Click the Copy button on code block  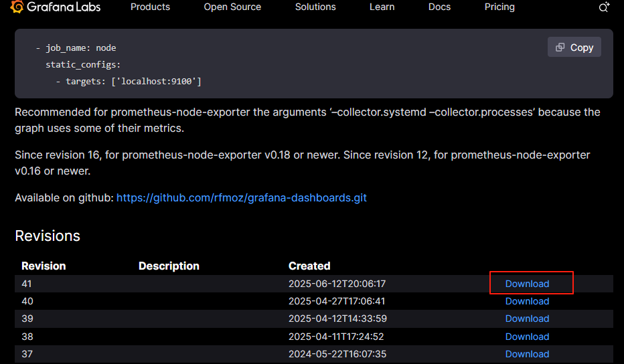coord(574,48)
